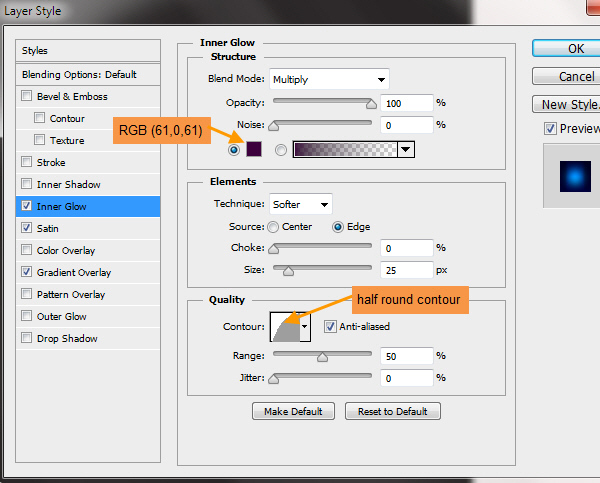Open the contour picker dropdown arrow

[x=305, y=327]
